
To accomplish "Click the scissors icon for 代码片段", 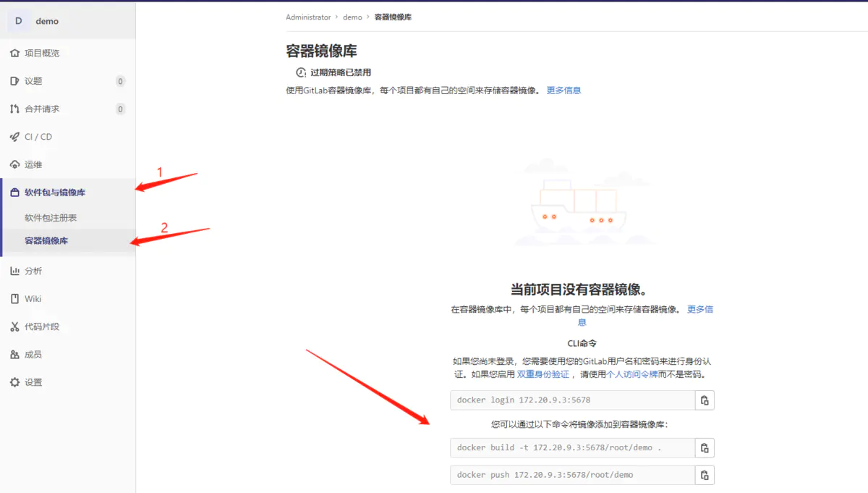I will (14, 326).
